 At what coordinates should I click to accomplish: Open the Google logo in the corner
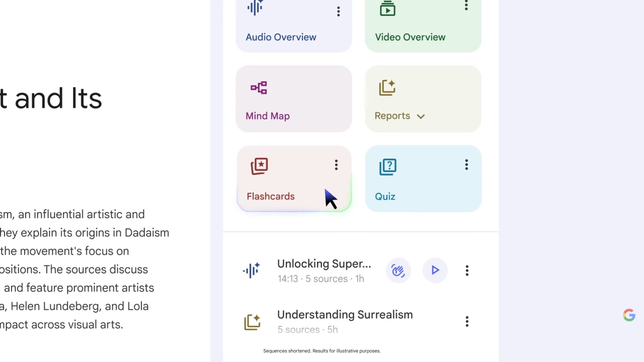pyautogui.click(x=629, y=315)
